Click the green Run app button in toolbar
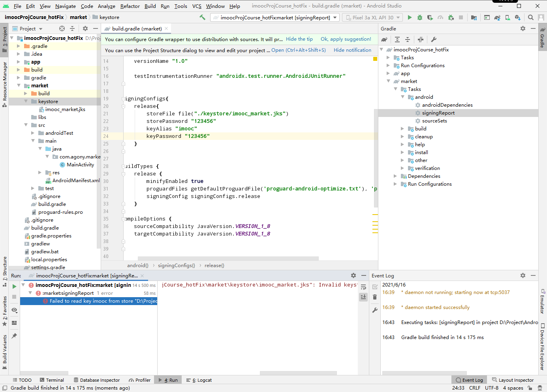Screen dimensions: 547x392 (x=410, y=17)
